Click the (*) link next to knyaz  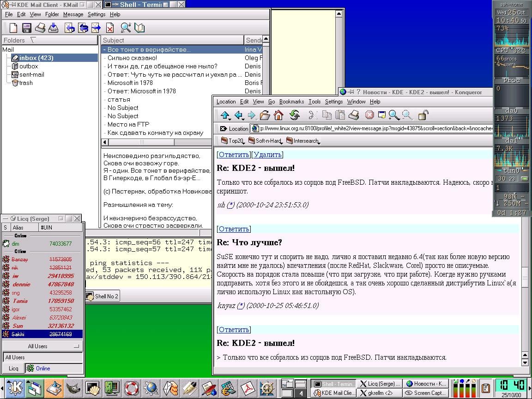(241, 305)
